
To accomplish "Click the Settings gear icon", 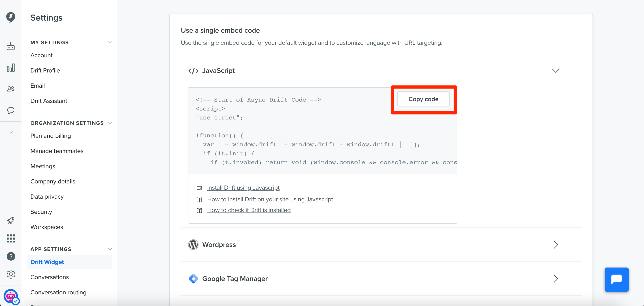I will 11,274.
